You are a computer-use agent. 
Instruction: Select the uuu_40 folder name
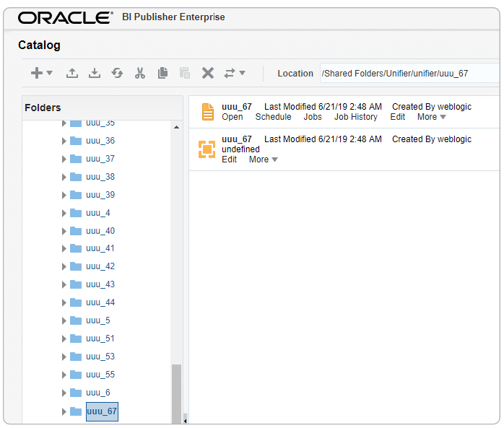(x=100, y=231)
